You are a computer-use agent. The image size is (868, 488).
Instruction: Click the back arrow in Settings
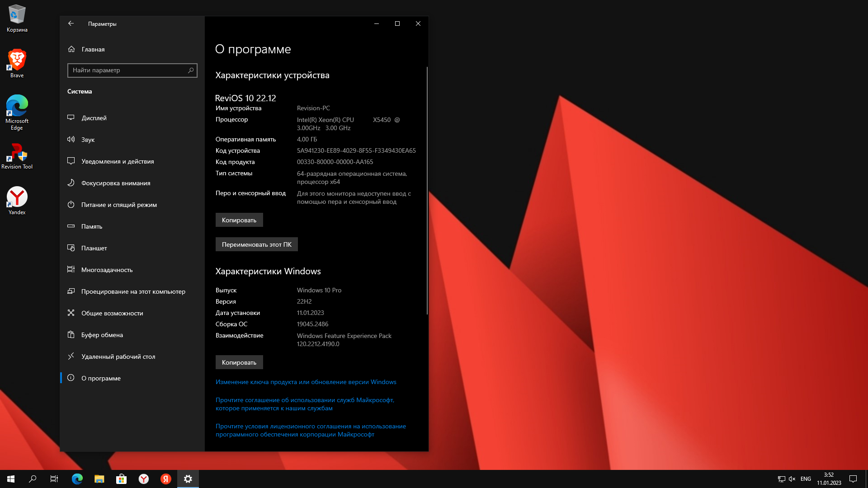point(71,23)
